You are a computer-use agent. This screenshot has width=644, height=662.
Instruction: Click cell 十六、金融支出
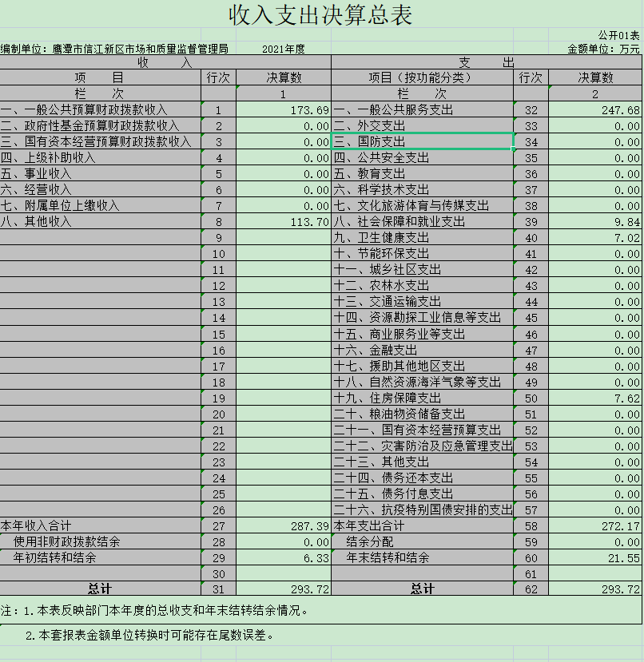tap(422, 351)
